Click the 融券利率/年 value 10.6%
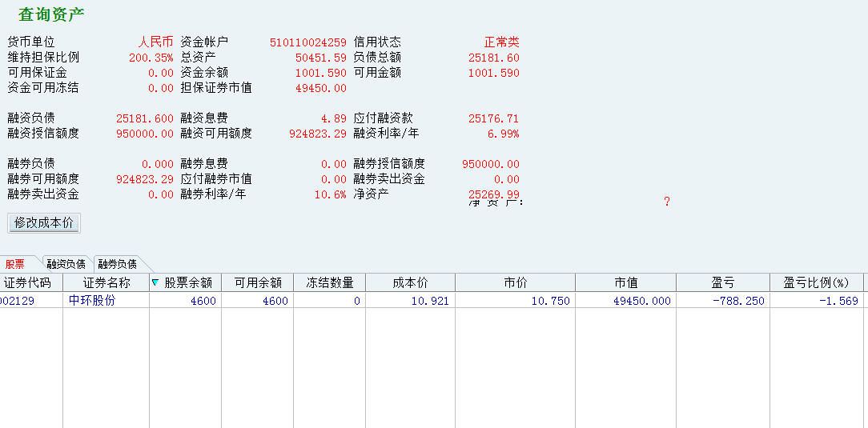868x428 pixels. (x=331, y=194)
